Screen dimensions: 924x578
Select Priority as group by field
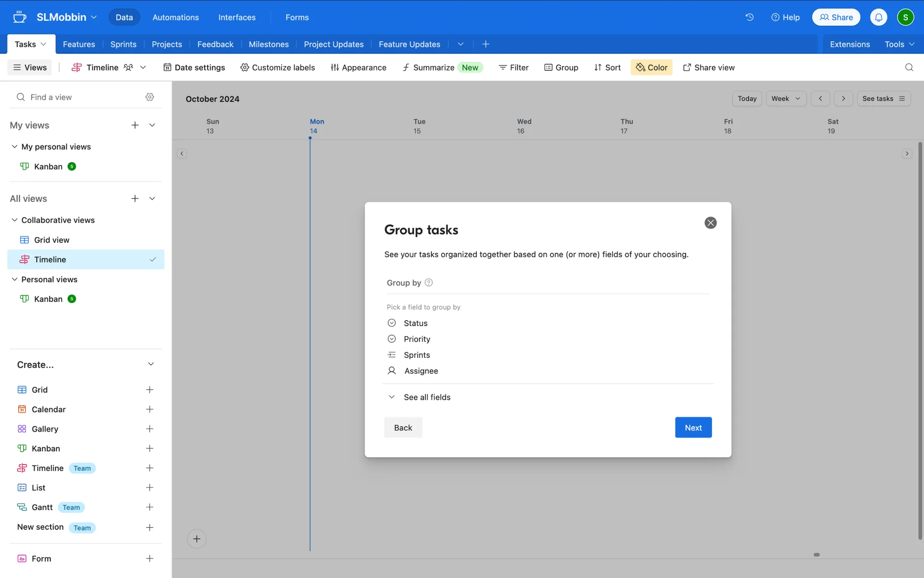pyautogui.click(x=417, y=339)
